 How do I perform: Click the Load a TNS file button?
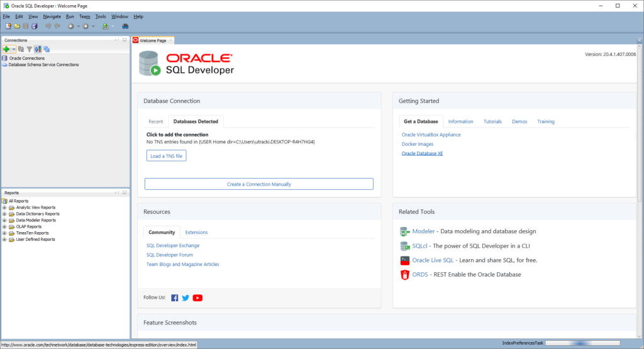click(x=167, y=155)
